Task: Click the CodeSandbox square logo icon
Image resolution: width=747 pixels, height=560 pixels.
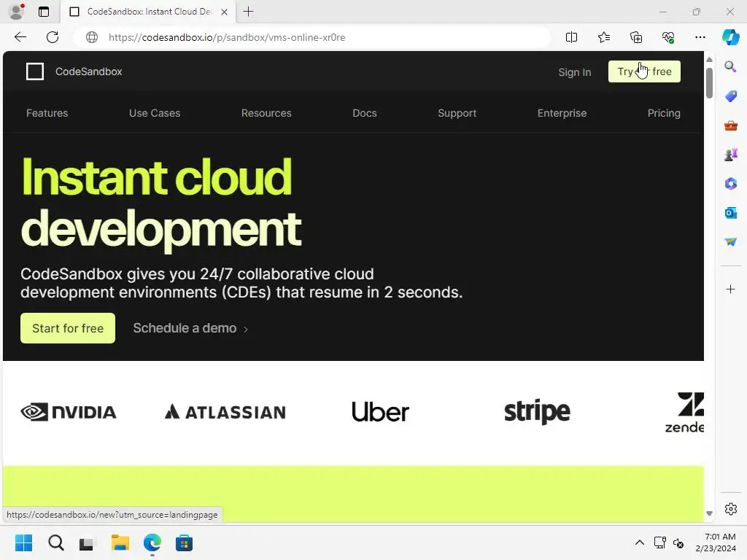Action: [35, 71]
